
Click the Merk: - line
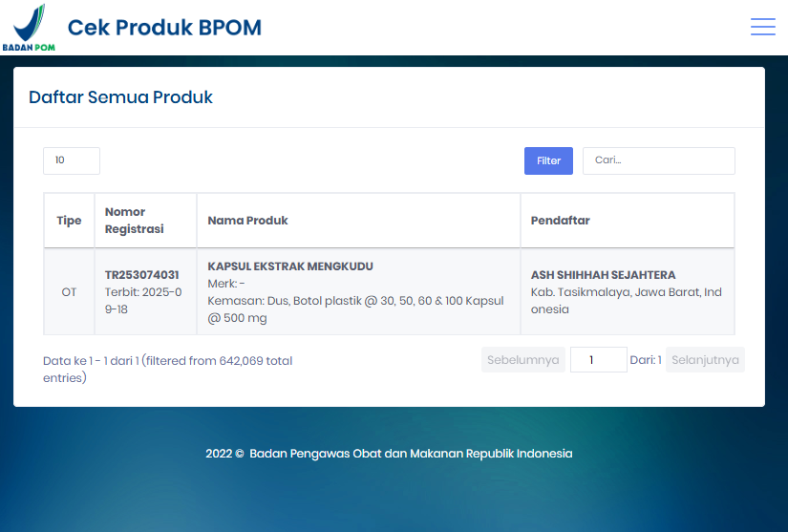tap(226, 284)
